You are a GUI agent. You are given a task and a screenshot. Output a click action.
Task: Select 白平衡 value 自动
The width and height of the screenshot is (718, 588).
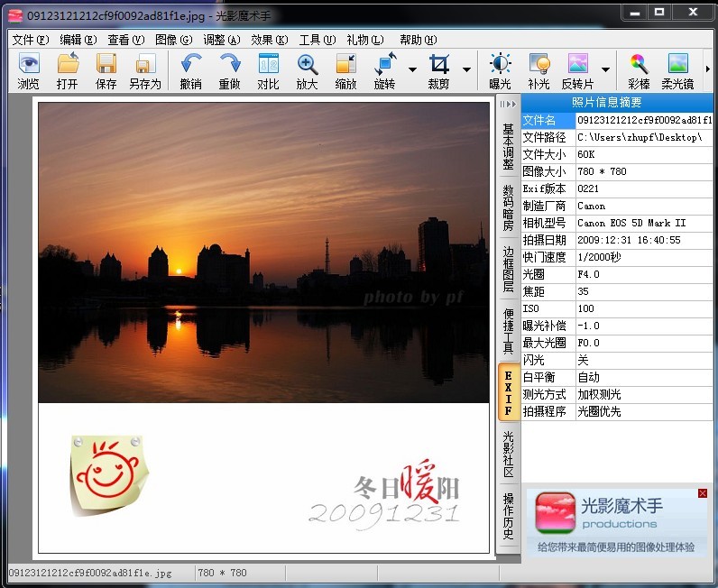pos(644,377)
